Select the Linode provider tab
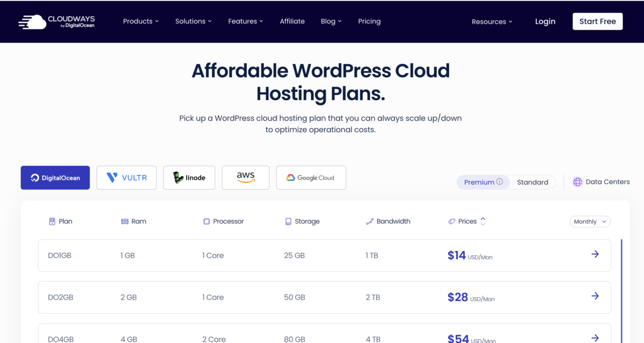Viewport: 644px width, 343px height. coord(189,177)
